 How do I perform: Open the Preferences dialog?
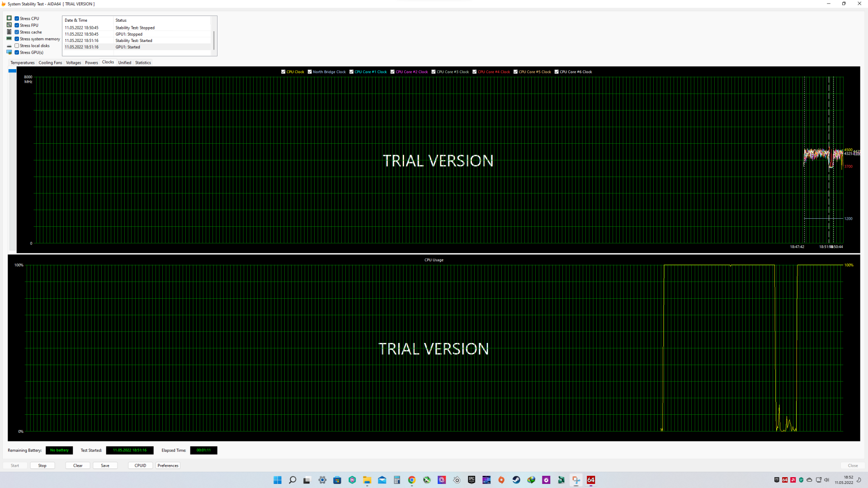point(168,465)
